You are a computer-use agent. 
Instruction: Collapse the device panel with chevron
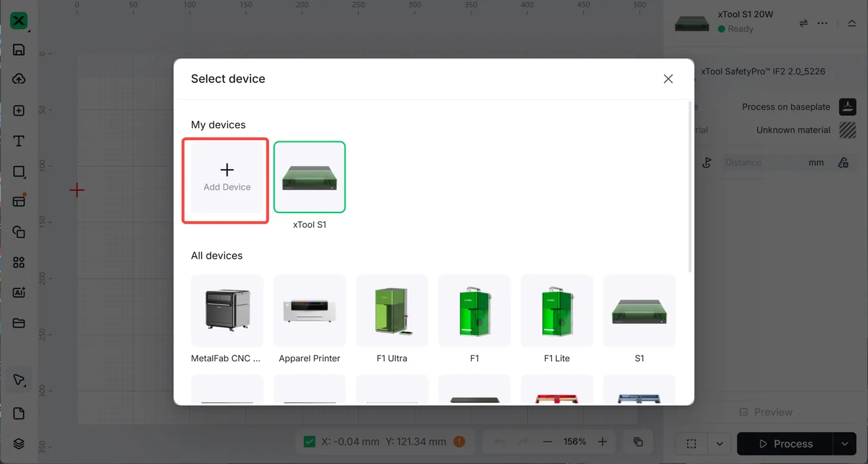851,24
